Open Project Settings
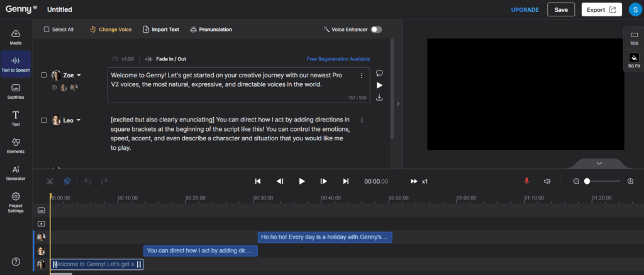Viewport: 644px width, 275px height. [16, 202]
